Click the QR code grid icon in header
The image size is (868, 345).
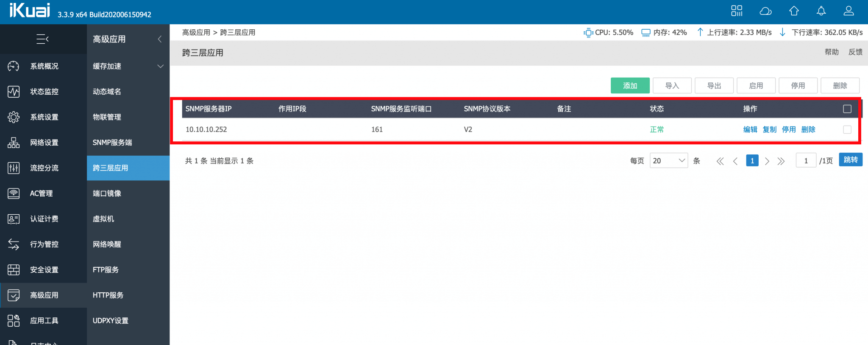pyautogui.click(x=737, y=11)
